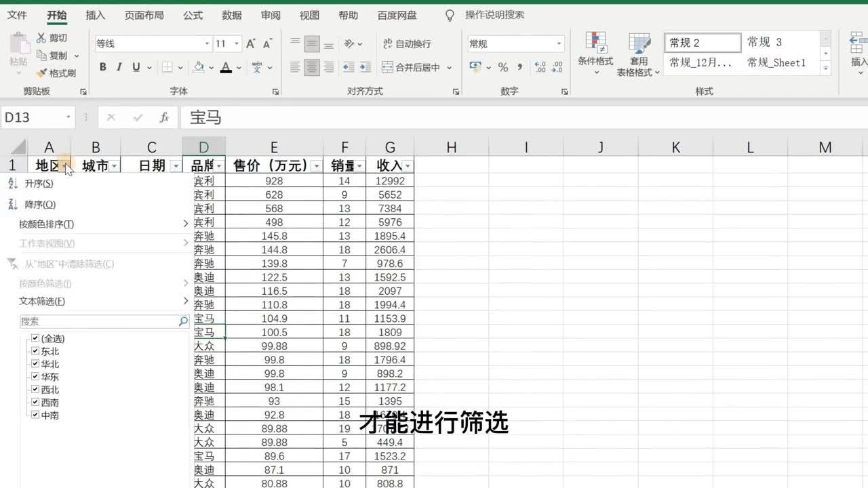Switch to the 页面布局 ribbon tab
This screenshot has width=868, height=488.
[144, 15]
